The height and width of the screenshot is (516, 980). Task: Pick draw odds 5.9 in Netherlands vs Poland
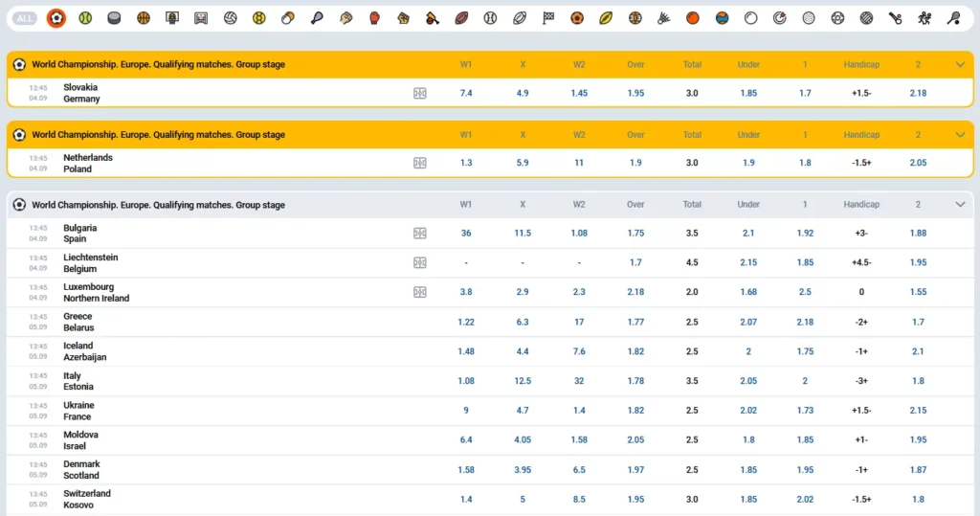pyautogui.click(x=523, y=163)
